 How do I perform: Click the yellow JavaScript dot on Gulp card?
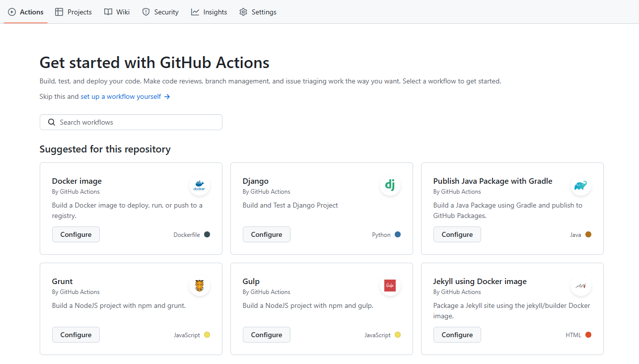tap(398, 335)
